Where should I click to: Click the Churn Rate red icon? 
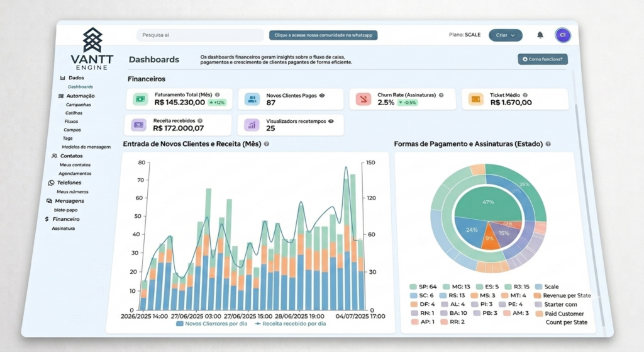pyautogui.click(x=364, y=99)
